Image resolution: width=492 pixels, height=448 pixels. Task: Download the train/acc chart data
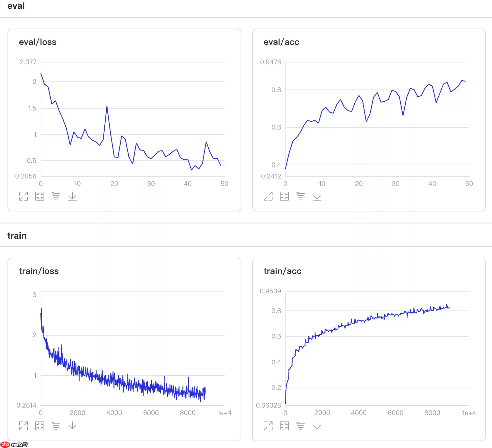coord(317,426)
